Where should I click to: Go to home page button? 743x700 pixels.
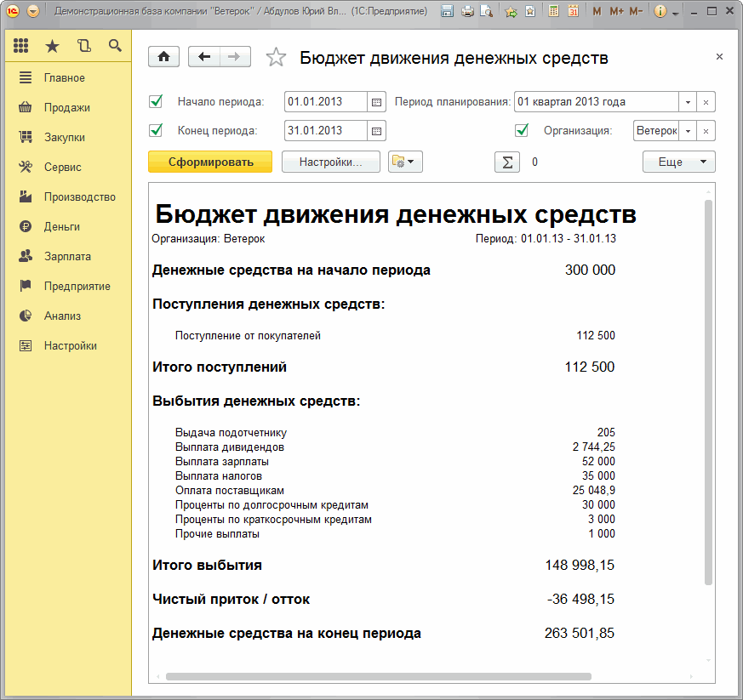[x=164, y=57]
